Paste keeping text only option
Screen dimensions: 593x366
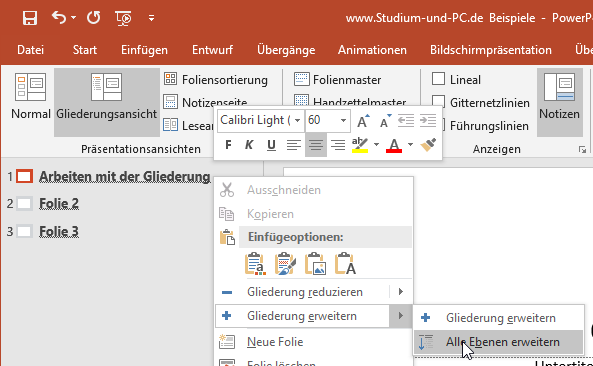point(346,264)
